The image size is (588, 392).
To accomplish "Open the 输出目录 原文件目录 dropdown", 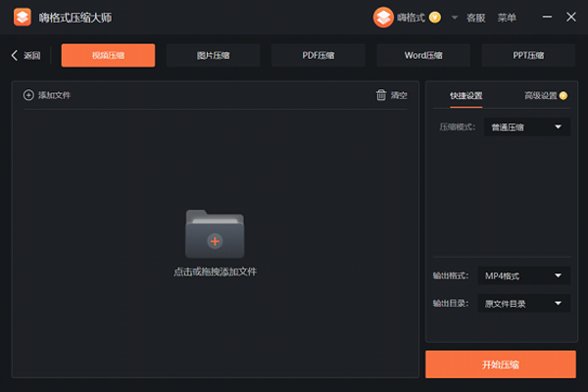I will coord(527,304).
